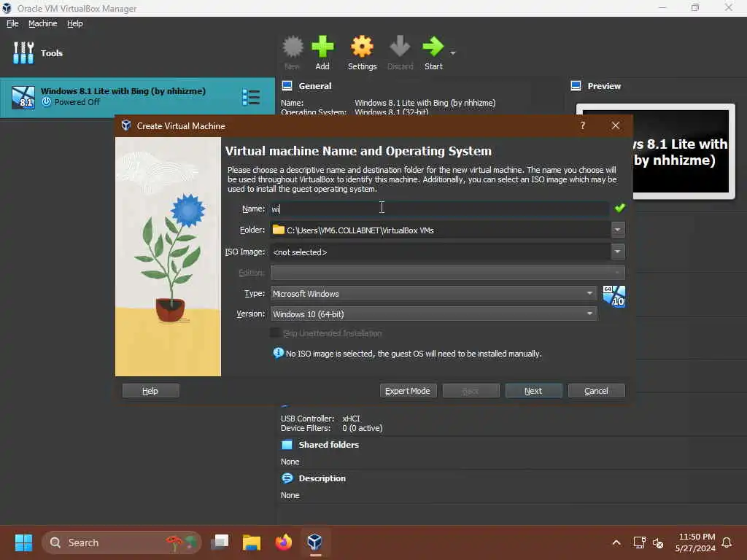The width and height of the screenshot is (747, 560).
Task: Open the Help menu in menu bar
Action: [75, 23]
